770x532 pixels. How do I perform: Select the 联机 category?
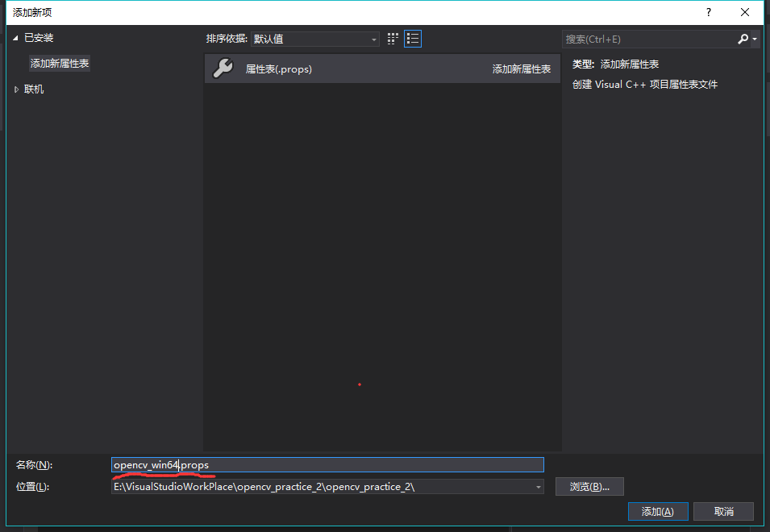click(34, 89)
